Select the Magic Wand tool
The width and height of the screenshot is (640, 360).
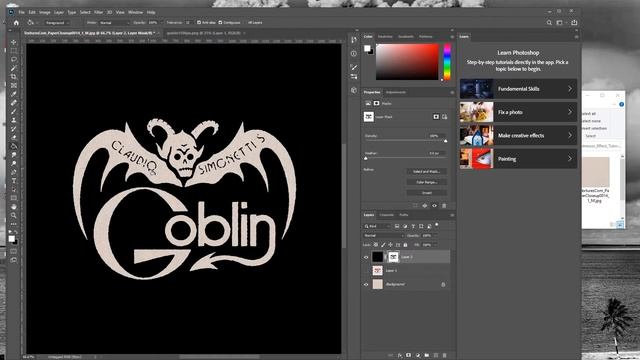(x=13, y=68)
